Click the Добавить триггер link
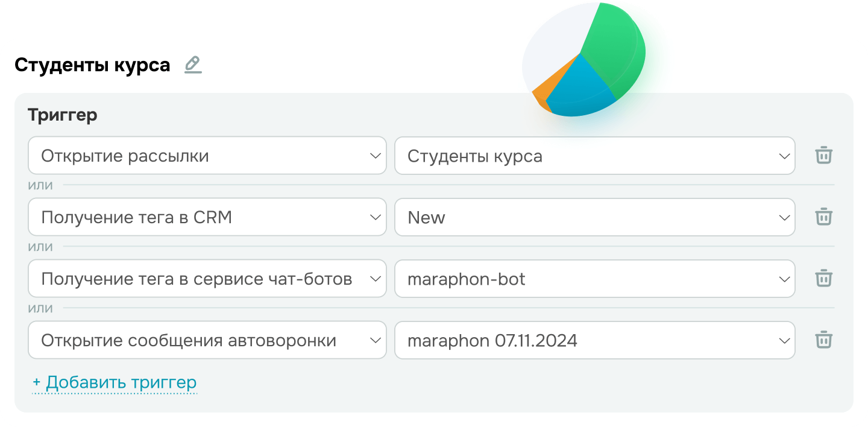Screen dimensions: 868x427 pyautogui.click(x=115, y=382)
